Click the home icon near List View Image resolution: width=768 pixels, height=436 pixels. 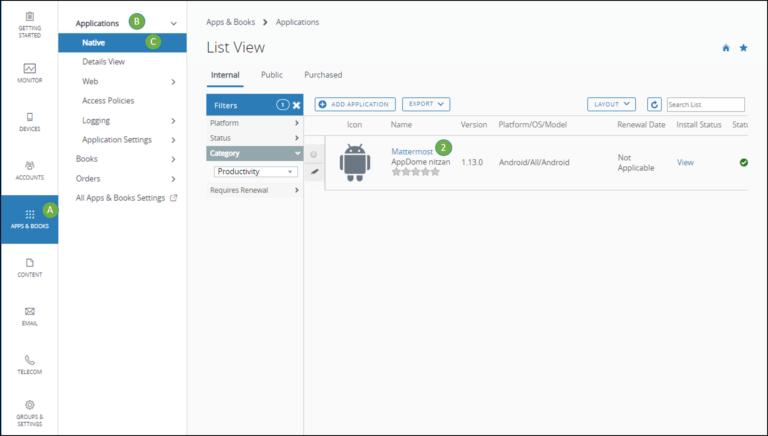tap(725, 48)
